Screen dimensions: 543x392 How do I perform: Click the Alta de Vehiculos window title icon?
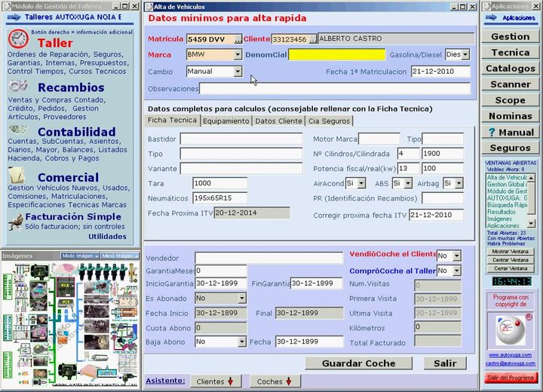(x=149, y=7)
